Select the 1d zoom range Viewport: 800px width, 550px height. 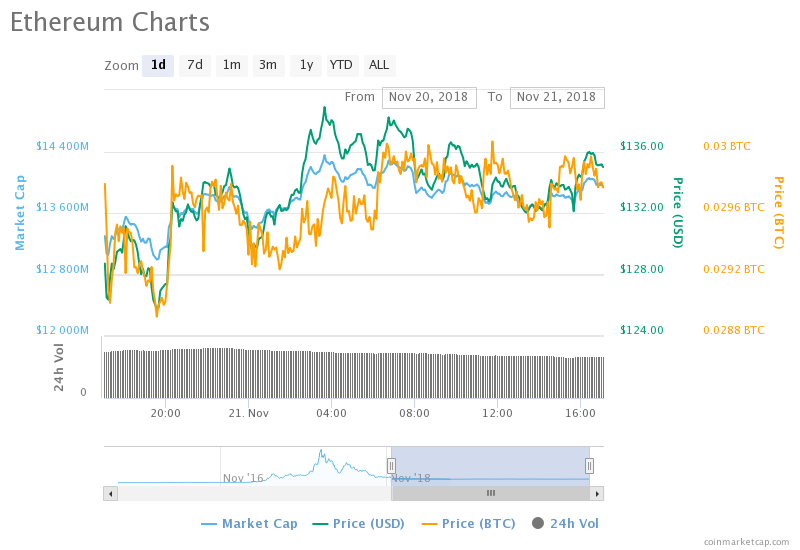[x=158, y=65]
